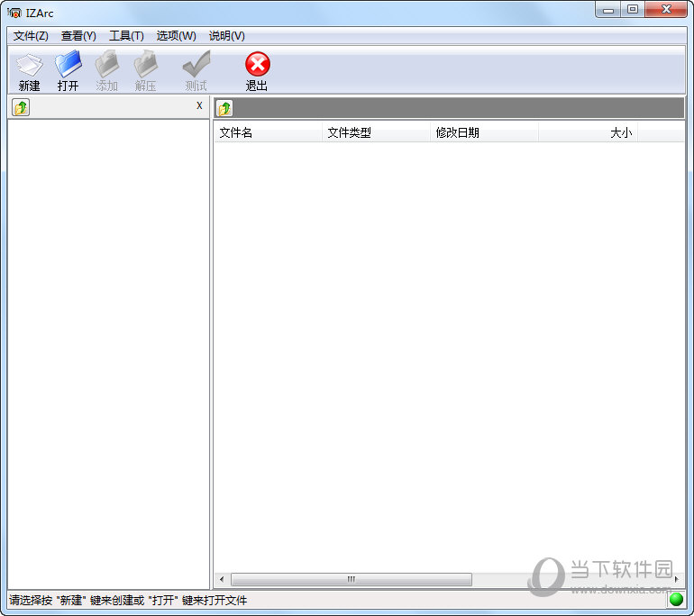Open the 文件(Z) menu
The width and height of the screenshot is (694, 616).
pyautogui.click(x=31, y=36)
